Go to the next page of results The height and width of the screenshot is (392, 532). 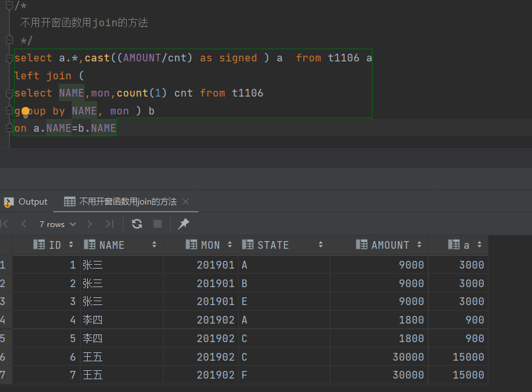90,224
